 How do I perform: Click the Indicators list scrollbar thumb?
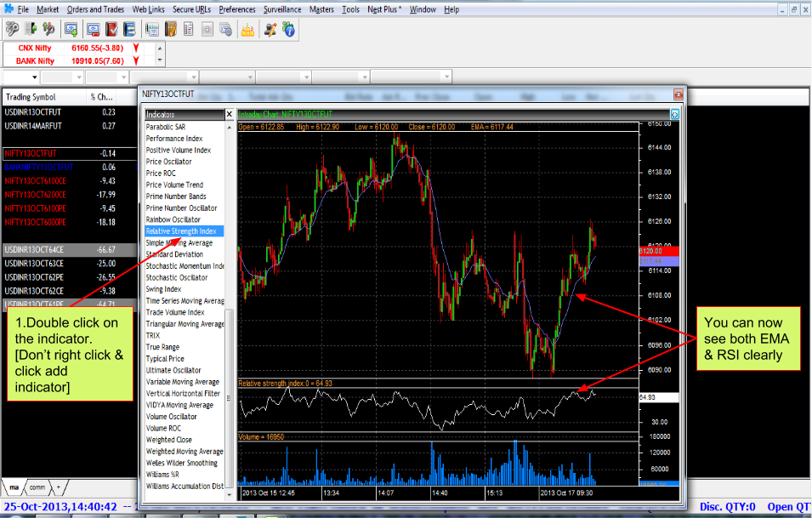click(x=230, y=398)
